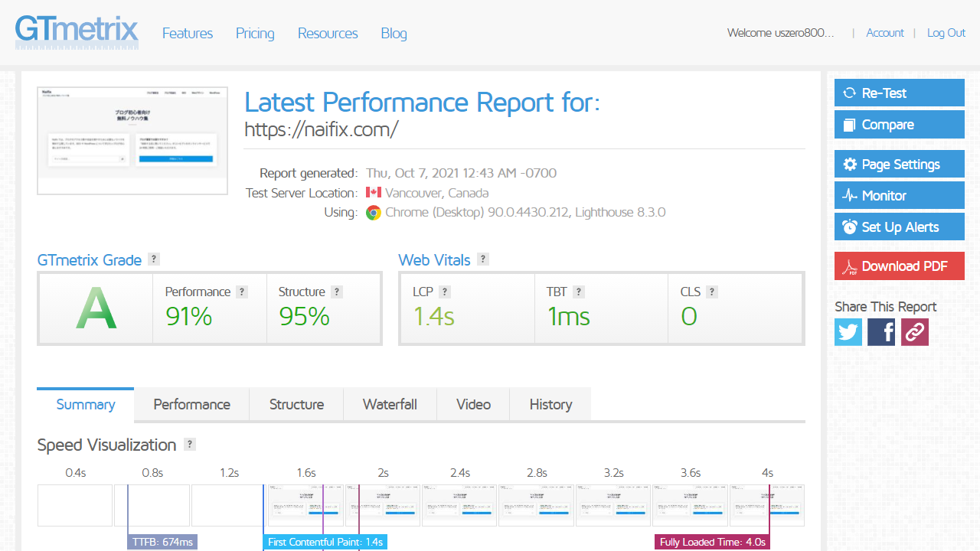Open the History tab
Viewport: 980px width, 551px height.
pos(551,404)
